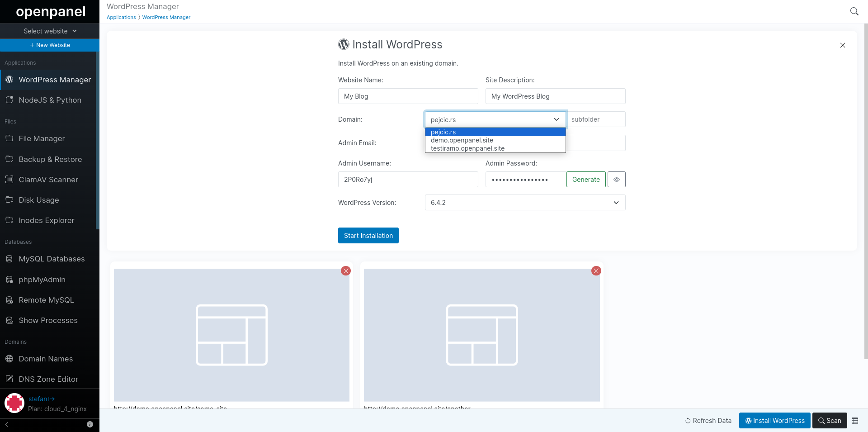Open MySQL Databases in the sidebar
The image size is (868, 432).
pyautogui.click(x=49, y=259)
